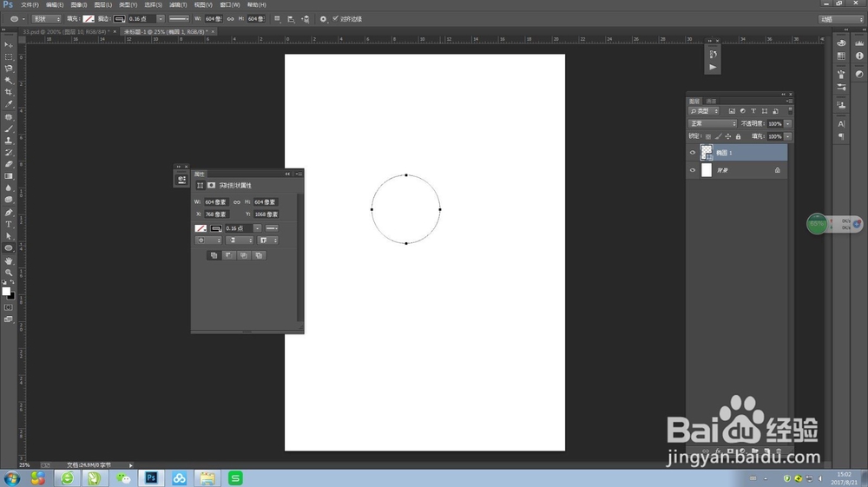Open stroke type dropdown in options bar
The width and height of the screenshot is (868, 487).
pyautogui.click(x=179, y=19)
